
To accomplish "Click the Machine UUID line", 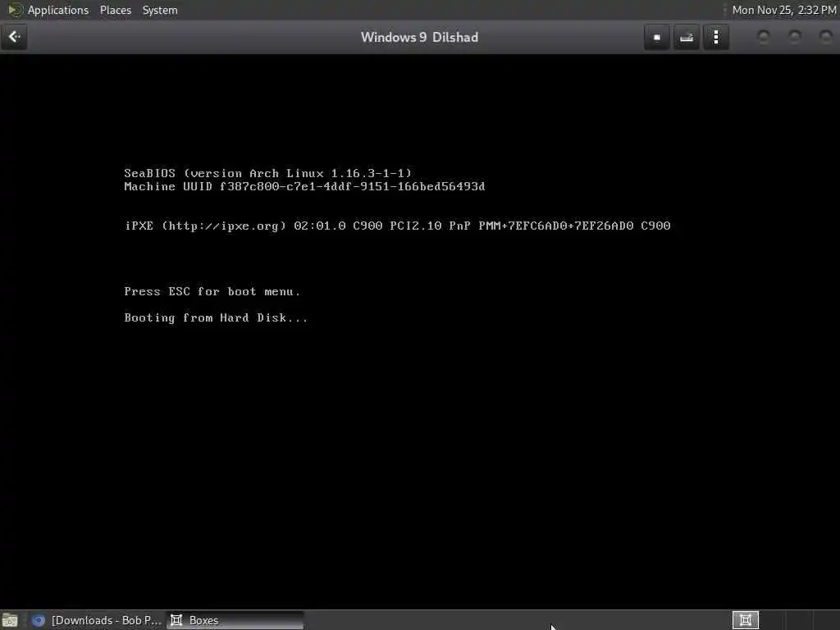I will [304, 186].
